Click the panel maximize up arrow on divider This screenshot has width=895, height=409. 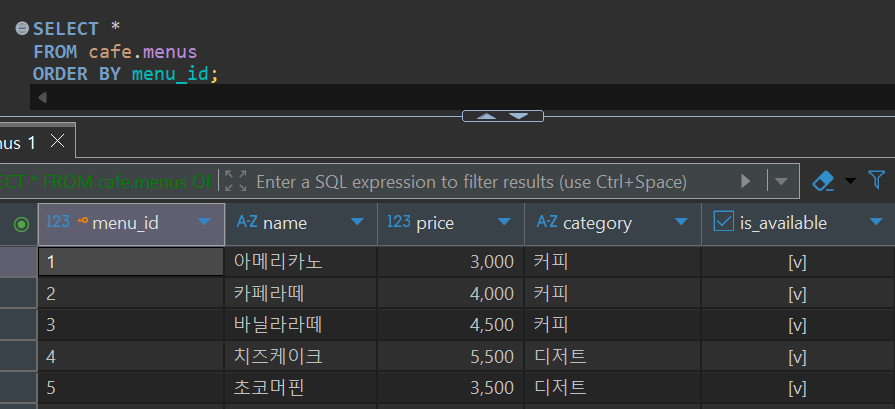click(x=486, y=116)
